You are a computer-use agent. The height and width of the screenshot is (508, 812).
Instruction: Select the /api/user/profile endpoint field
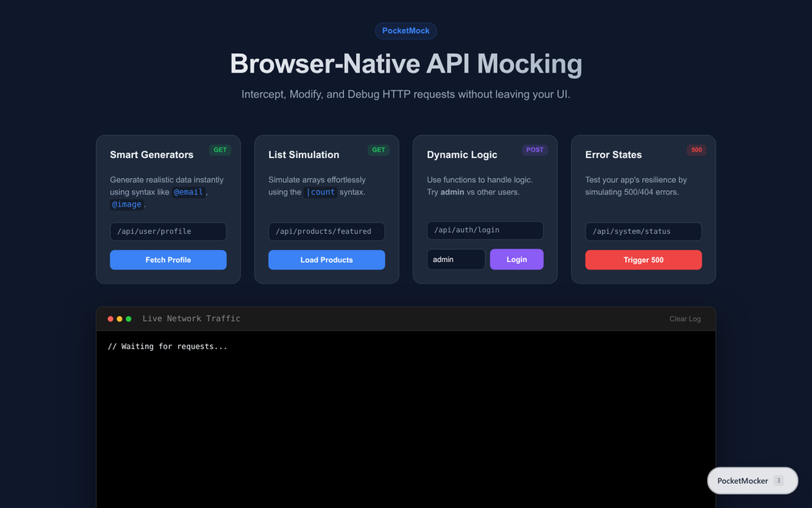168,231
